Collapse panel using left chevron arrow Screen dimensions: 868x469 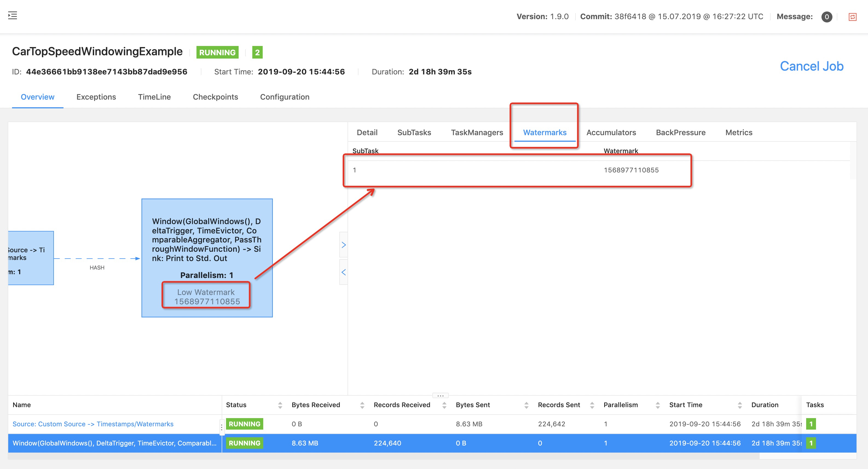343,272
